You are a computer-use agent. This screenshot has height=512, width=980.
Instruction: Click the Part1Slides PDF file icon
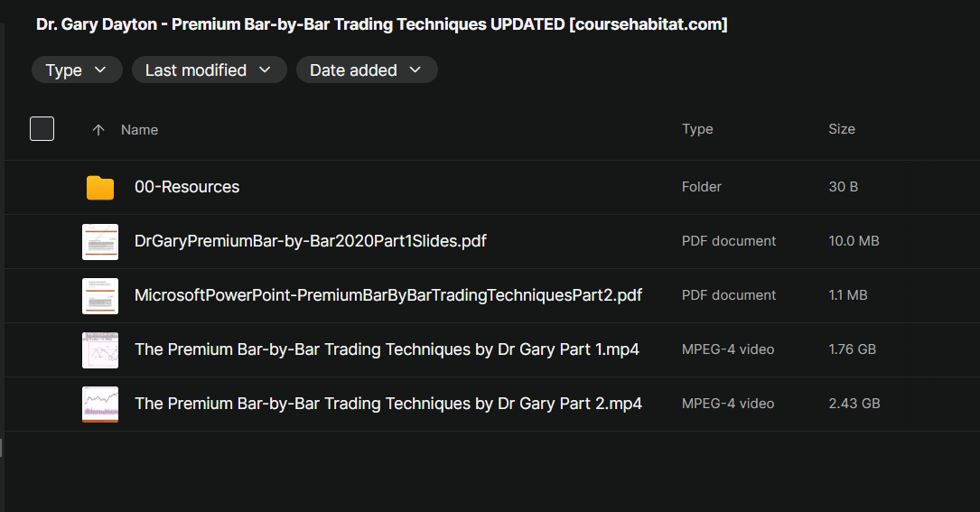coord(100,242)
